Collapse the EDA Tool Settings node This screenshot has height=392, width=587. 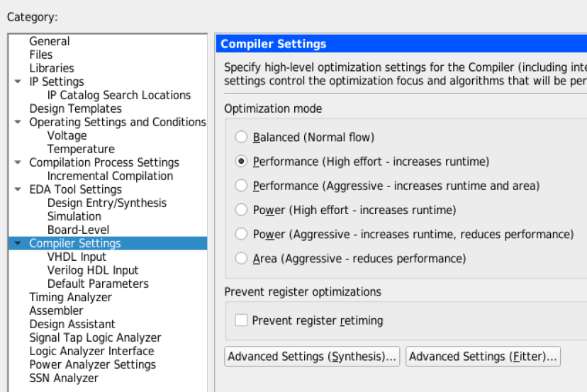[18, 189]
